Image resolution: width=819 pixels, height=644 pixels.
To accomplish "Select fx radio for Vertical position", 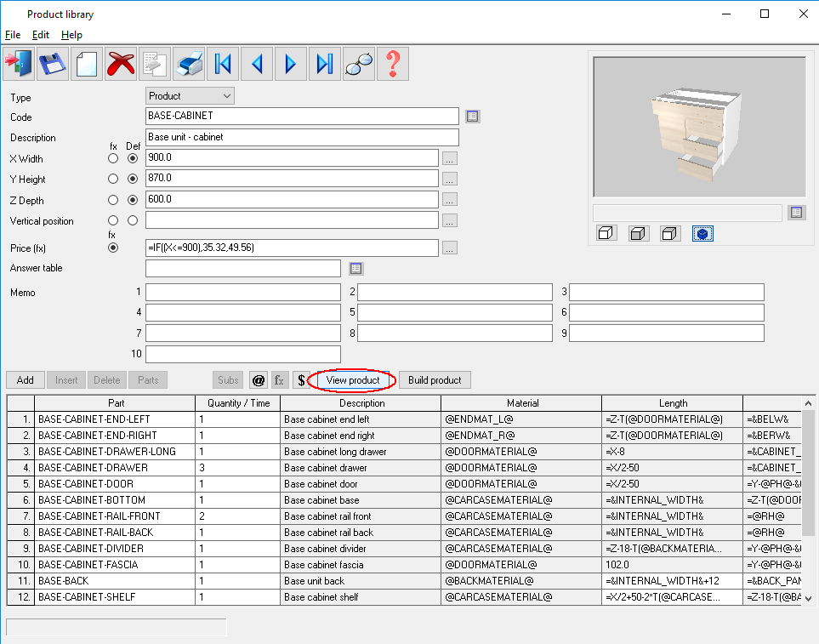I will [x=113, y=220].
